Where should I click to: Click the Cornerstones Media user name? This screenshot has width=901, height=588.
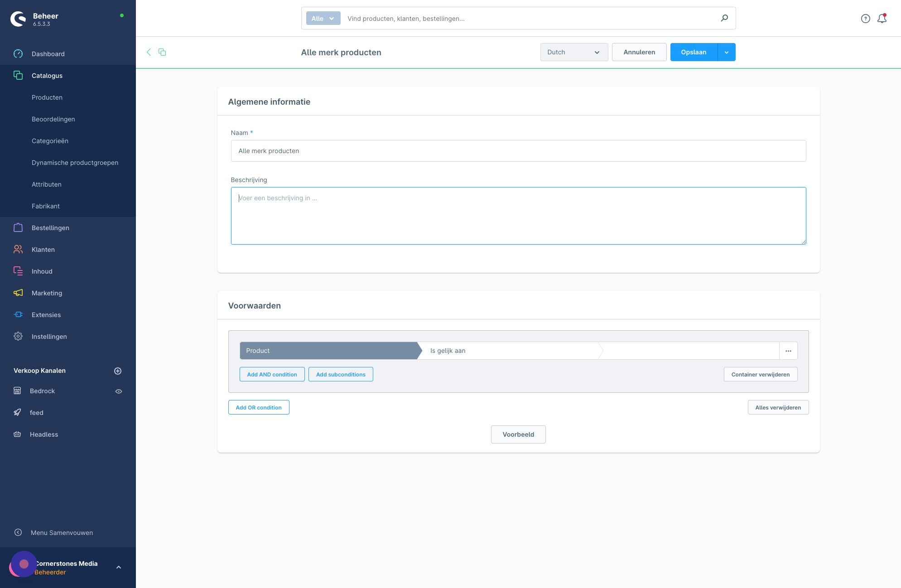(66, 564)
